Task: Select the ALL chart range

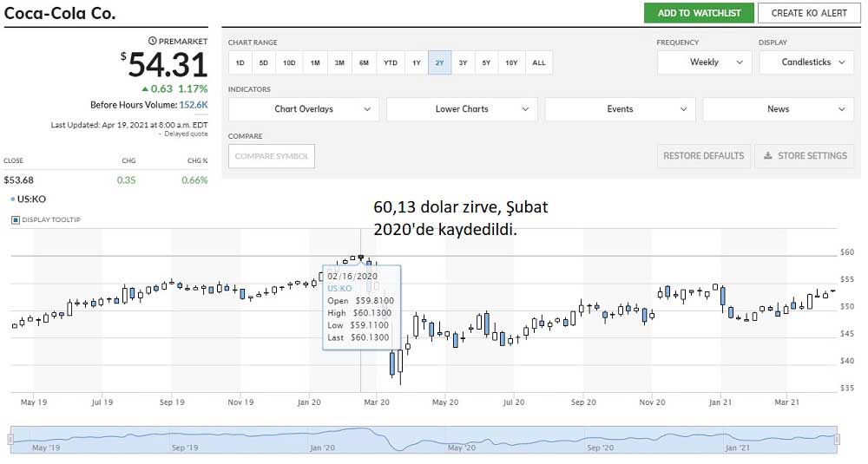Action: [x=539, y=62]
